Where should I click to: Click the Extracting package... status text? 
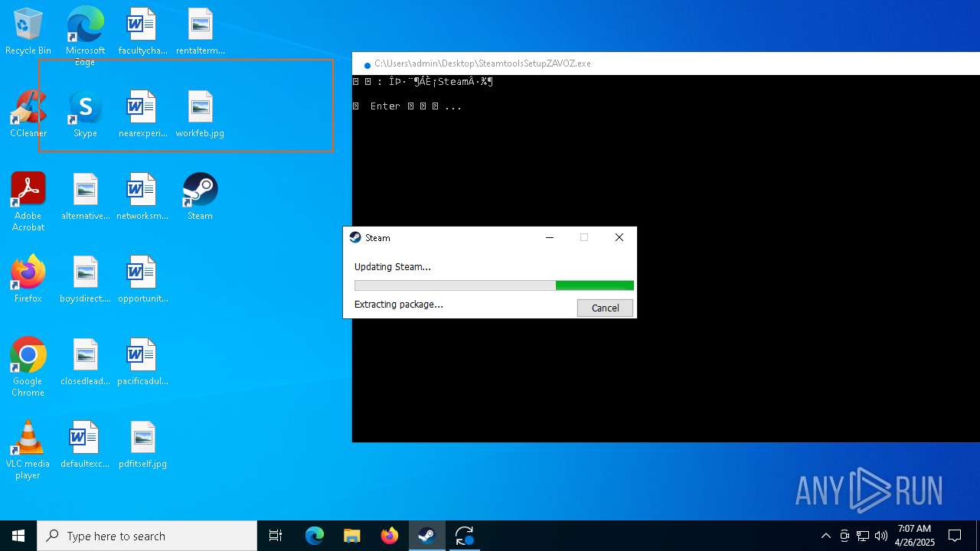click(398, 305)
